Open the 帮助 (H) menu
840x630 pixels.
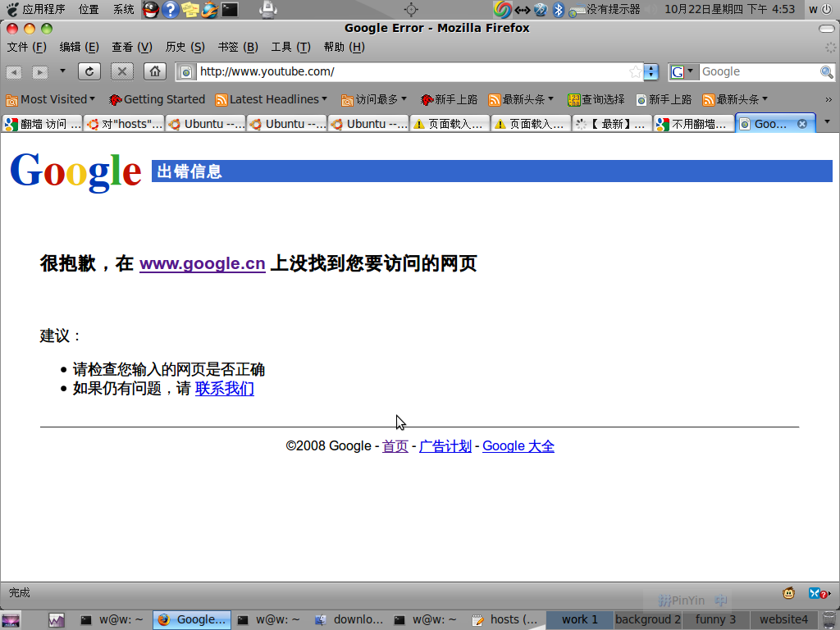pyautogui.click(x=344, y=47)
